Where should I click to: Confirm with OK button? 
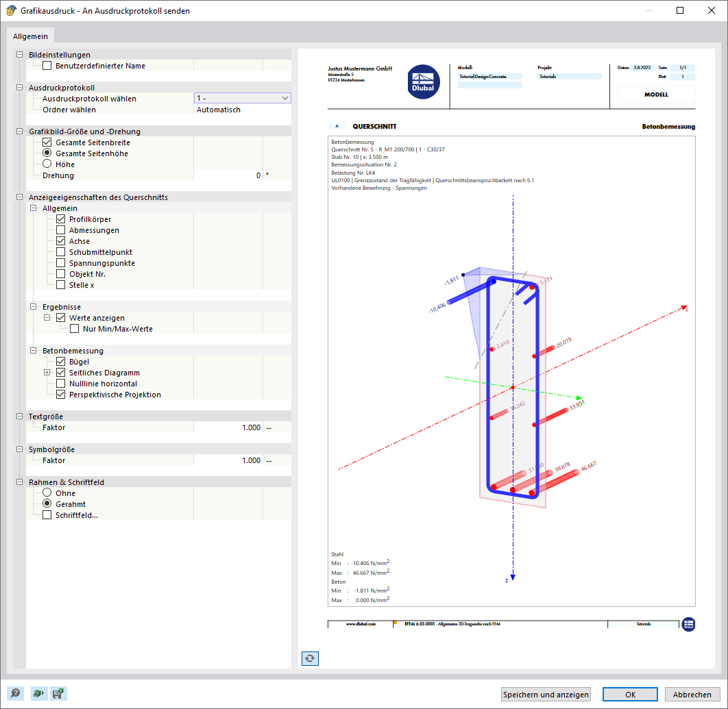pyautogui.click(x=630, y=694)
